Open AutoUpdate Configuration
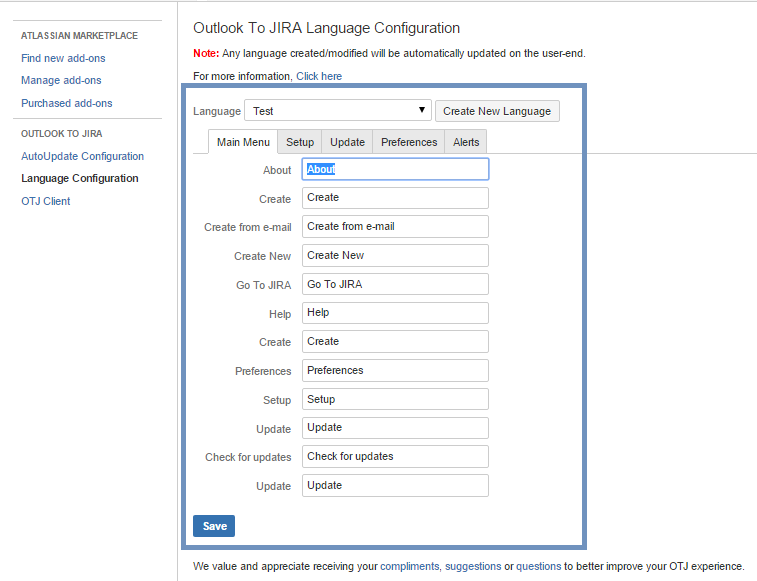Viewport: 757px width, 581px height. (83, 156)
